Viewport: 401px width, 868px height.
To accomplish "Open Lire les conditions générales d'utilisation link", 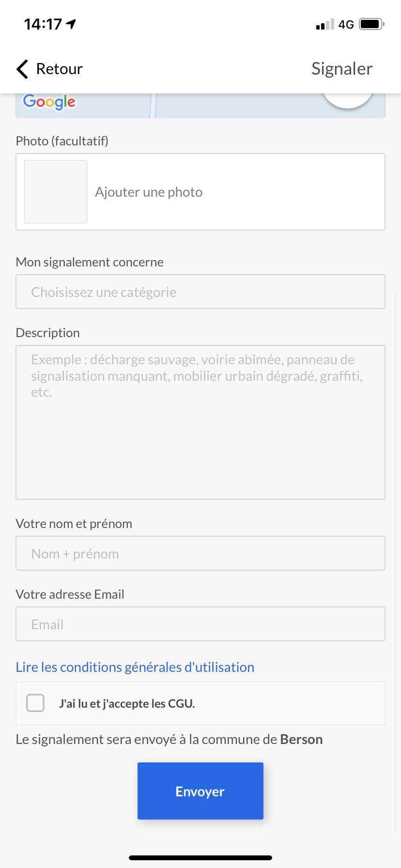I will 135,667.
